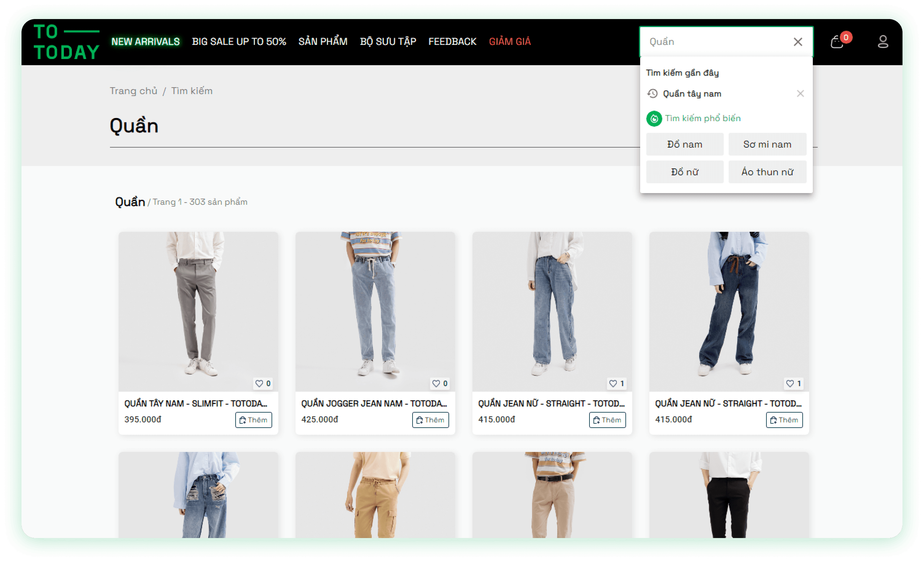
Task: Open the dark wash Quần Jean Nữ photo
Action: pos(729,312)
